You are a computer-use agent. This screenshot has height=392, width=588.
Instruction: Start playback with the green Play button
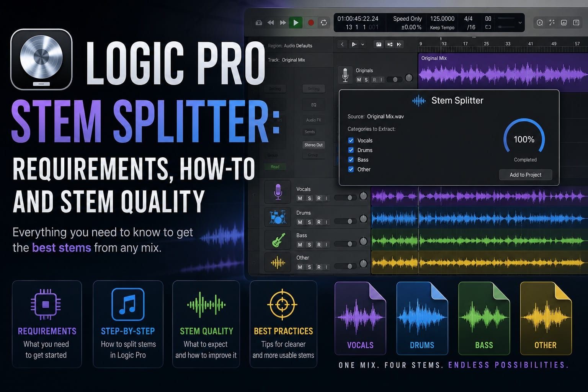tap(296, 23)
